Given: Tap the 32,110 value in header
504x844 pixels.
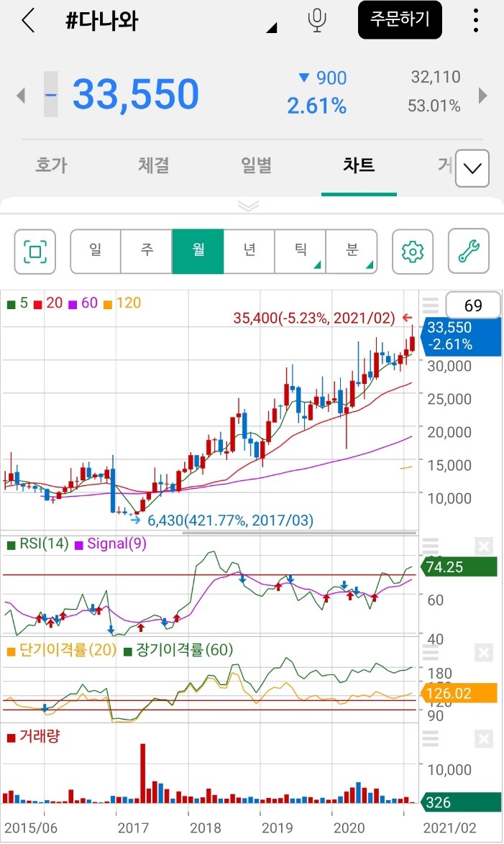Looking at the screenshot, I should coord(436,77).
